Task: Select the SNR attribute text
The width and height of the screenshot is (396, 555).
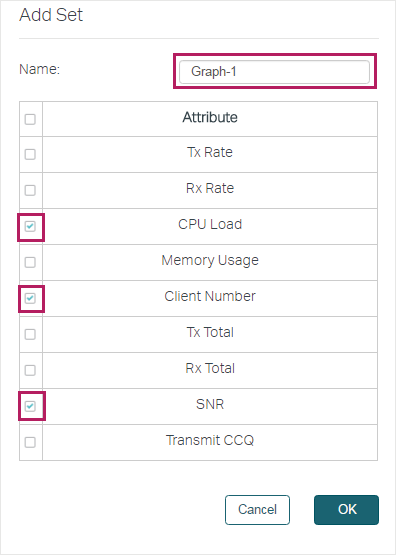Action: (x=210, y=404)
